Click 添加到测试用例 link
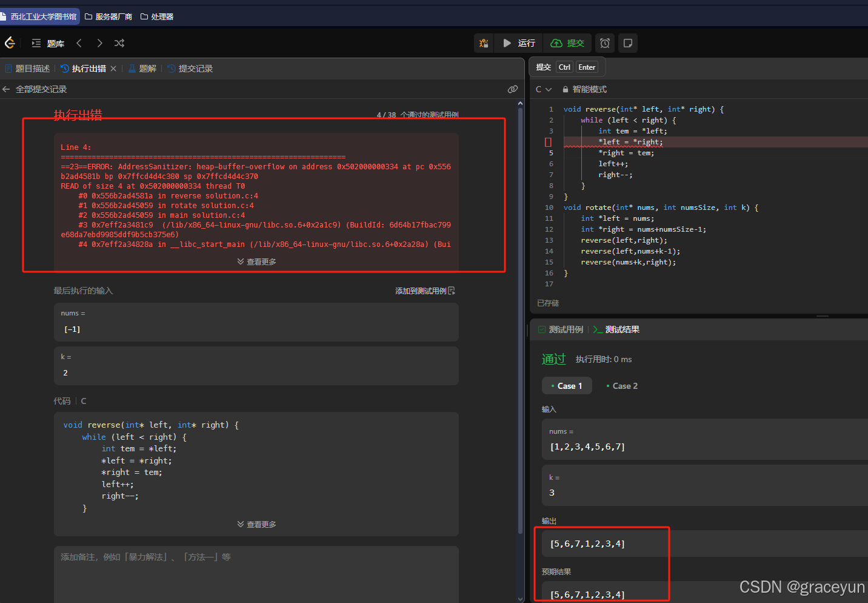 point(425,291)
